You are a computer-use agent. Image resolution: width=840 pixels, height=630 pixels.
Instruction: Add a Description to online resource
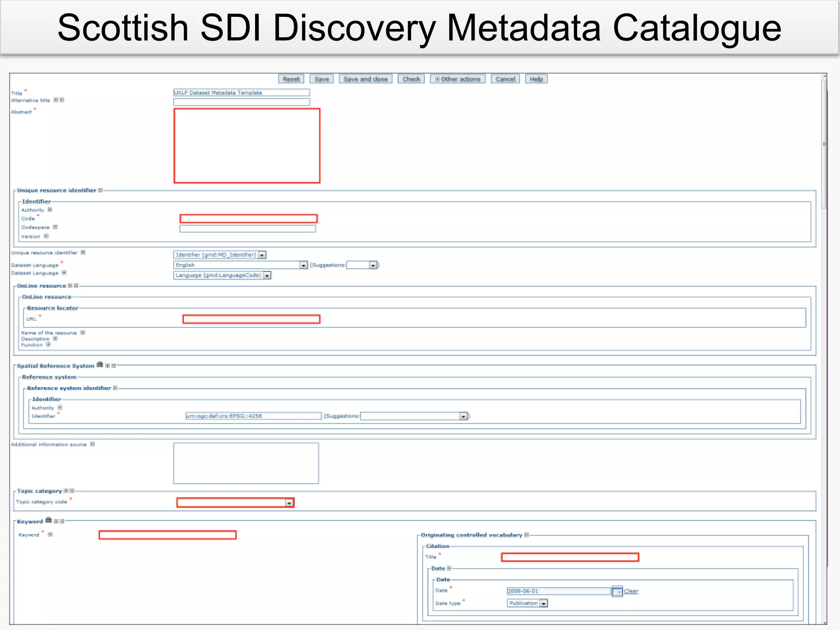(55, 339)
